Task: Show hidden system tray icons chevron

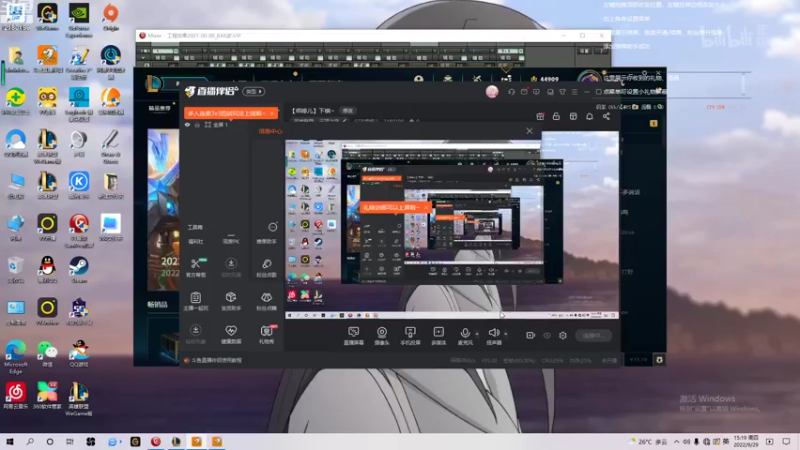Action: pos(677,441)
